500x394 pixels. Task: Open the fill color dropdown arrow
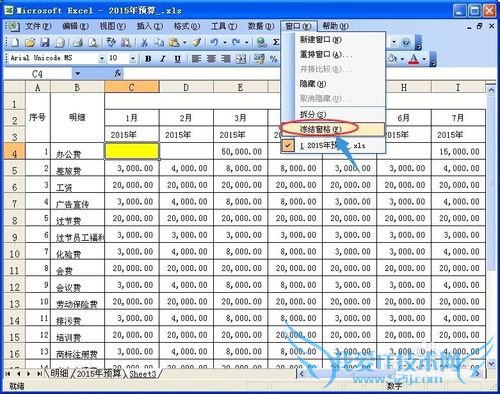402,59
